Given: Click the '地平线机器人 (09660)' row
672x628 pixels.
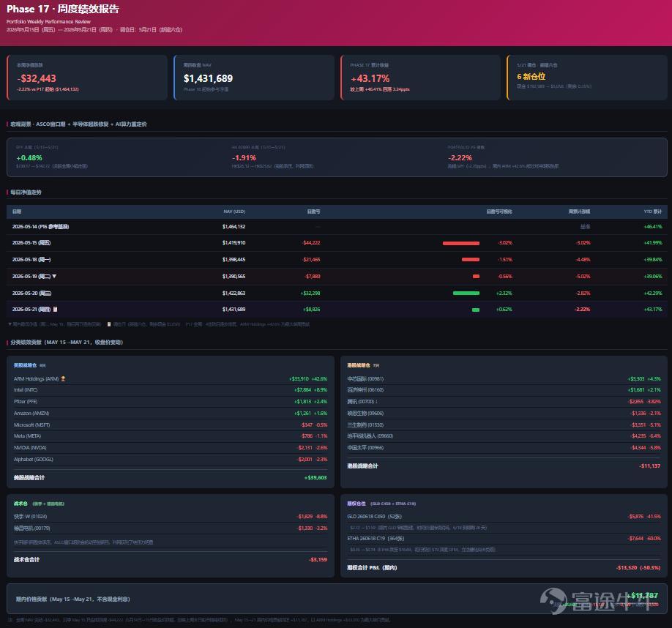Looking at the screenshot, I should pyautogui.click(x=504, y=436).
